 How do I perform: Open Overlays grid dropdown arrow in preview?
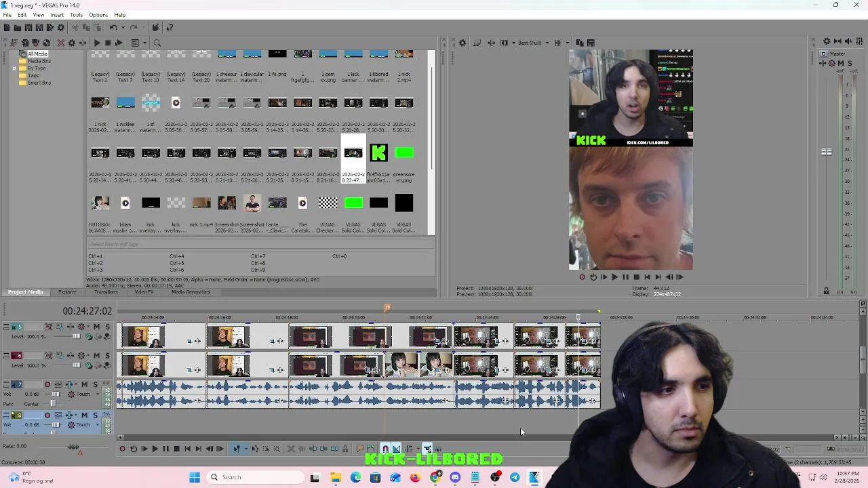point(568,43)
